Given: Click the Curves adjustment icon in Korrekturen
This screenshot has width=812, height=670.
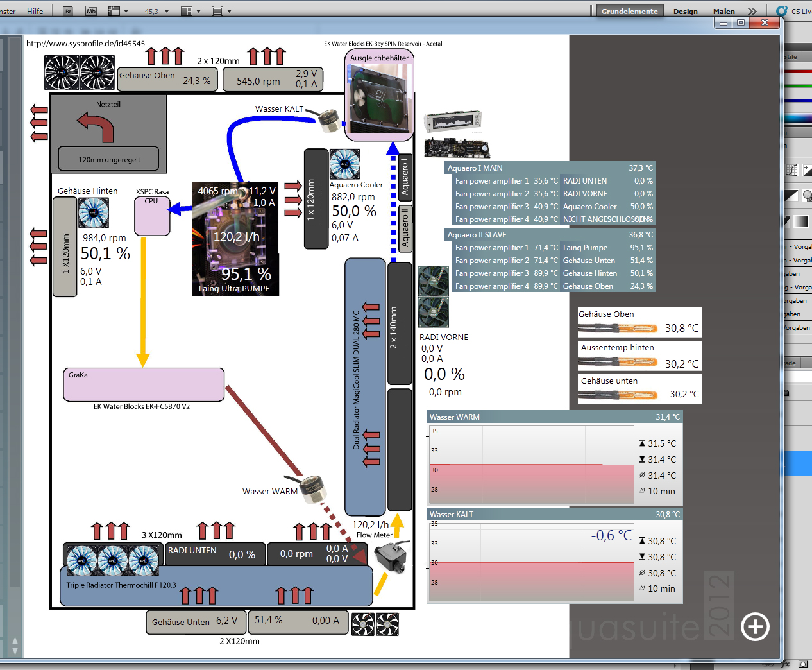Looking at the screenshot, I should [x=791, y=170].
